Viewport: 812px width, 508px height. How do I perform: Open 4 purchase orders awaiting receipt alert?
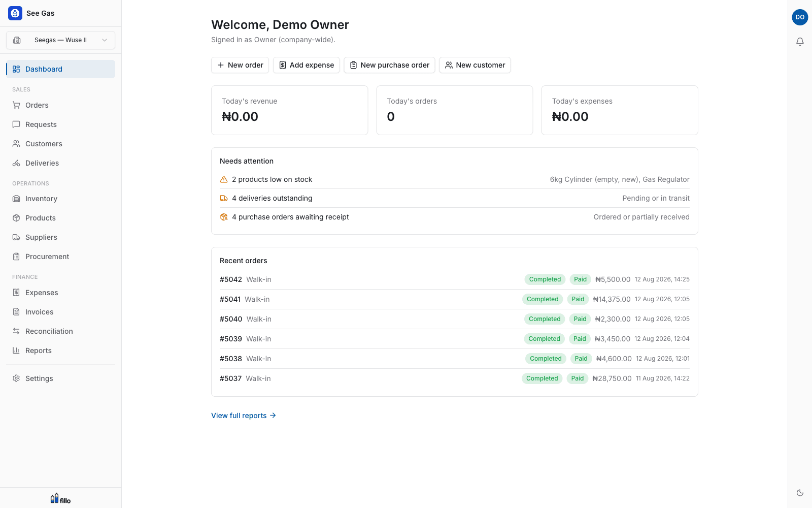455,217
